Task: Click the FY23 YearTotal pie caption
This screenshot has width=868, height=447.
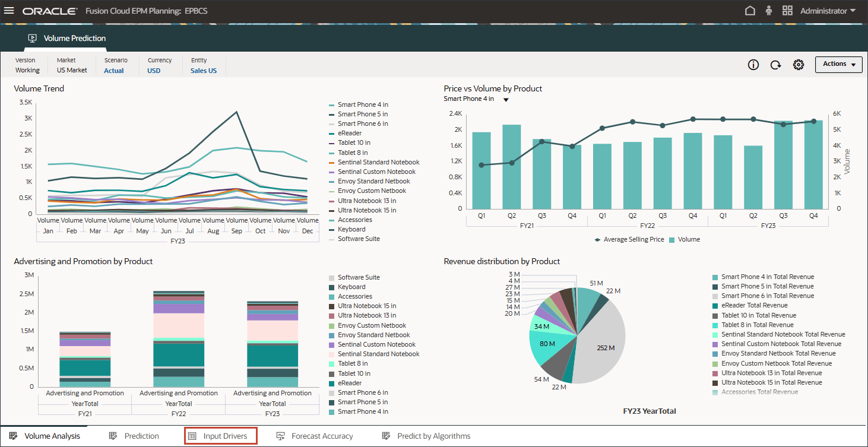Action: tap(650, 411)
